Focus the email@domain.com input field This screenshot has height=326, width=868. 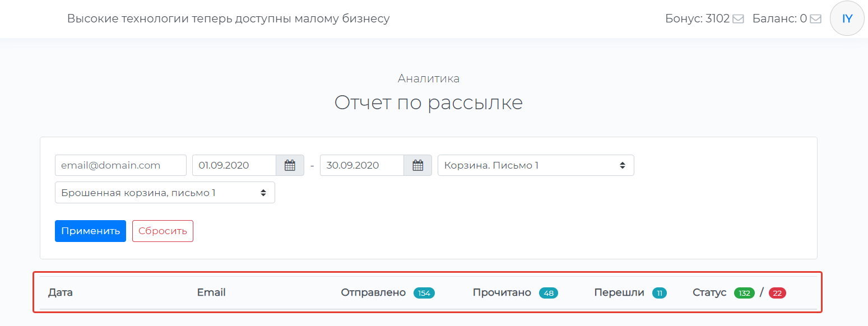(x=120, y=165)
